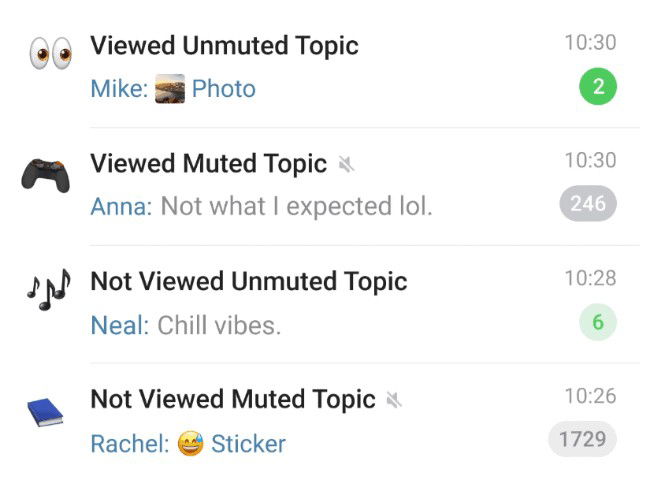This screenshot has width=650, height=491.
Task: Click the gray unread badge showing 1729
Action: [x=582, y=440]
